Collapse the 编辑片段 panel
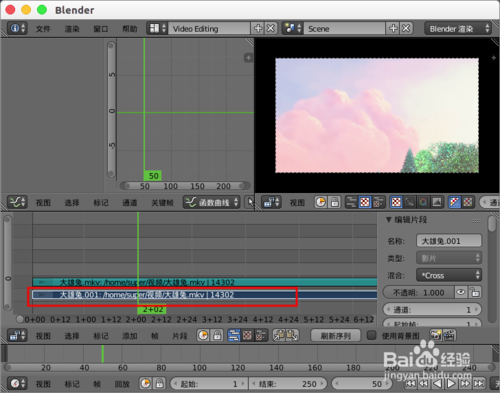500x393 pixels. tap(388, 220)
